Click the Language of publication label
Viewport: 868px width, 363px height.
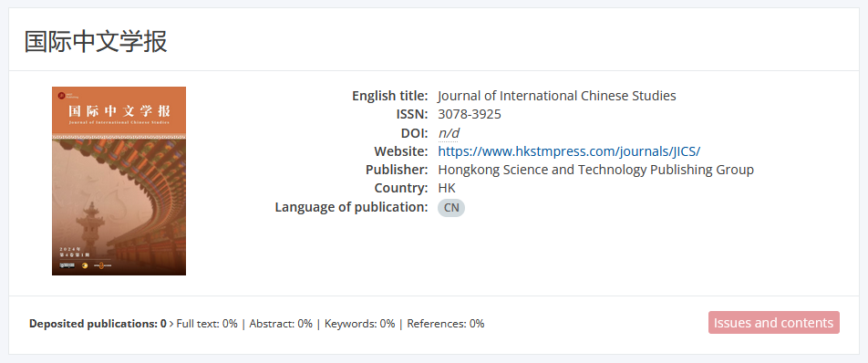pos(352,208)
